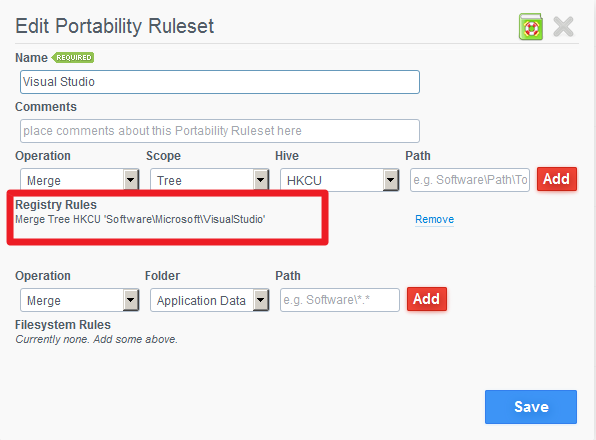Expand the Folder Application Data dropdown

click(209, 300)
